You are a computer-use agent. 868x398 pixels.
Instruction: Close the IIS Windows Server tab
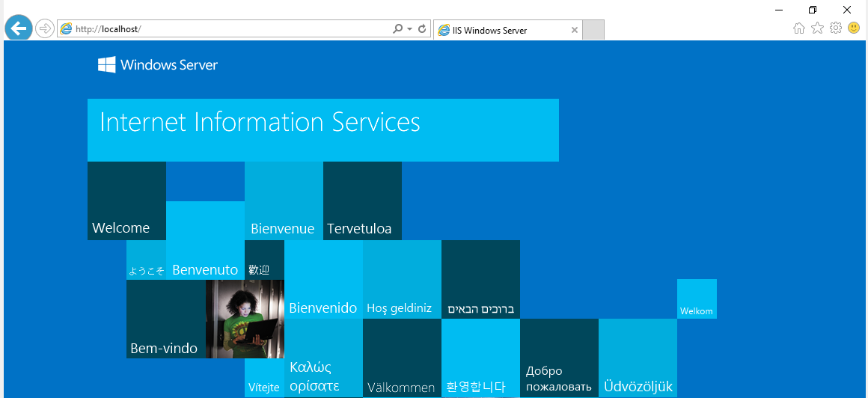click(574, 31)
